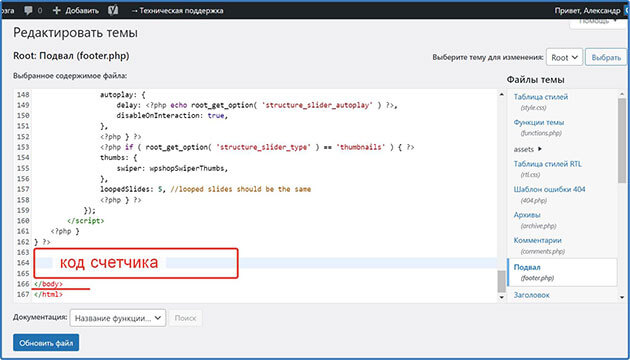Click line 155 swiper wpshopSwiperThumbs code
This screenshot has width=630, height=360.
(x=172, y=168)
